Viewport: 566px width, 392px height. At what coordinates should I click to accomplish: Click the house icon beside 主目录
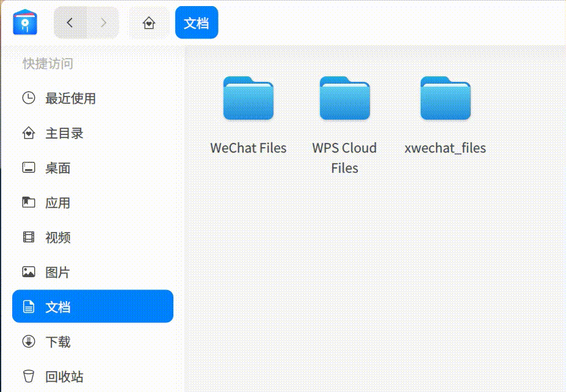coord(29,133)
